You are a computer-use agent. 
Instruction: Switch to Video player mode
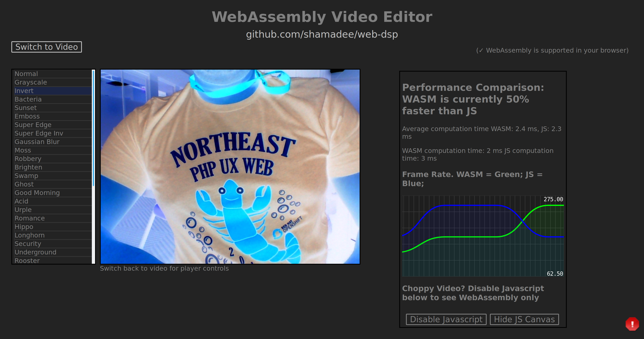pyautogui.click(x=47, y=47)
